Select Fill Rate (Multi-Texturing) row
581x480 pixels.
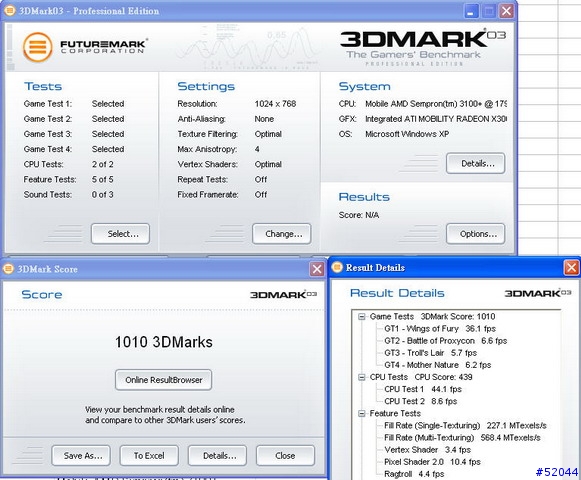pos(462,438)
